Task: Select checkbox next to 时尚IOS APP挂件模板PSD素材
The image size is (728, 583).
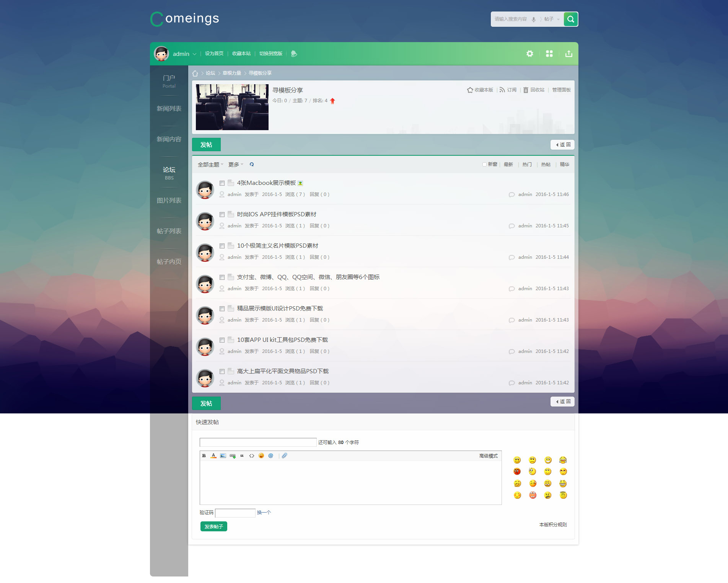Action: [222, 215]
